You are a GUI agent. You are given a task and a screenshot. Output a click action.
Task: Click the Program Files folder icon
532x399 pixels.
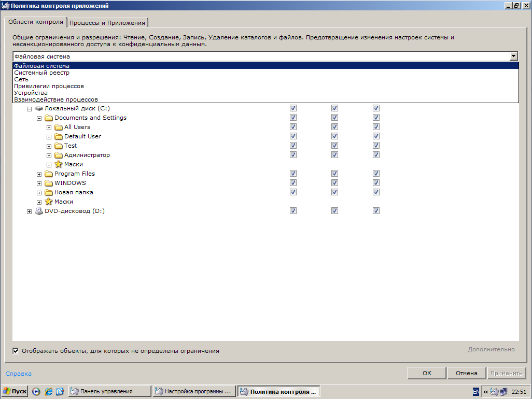coord(49,174)
